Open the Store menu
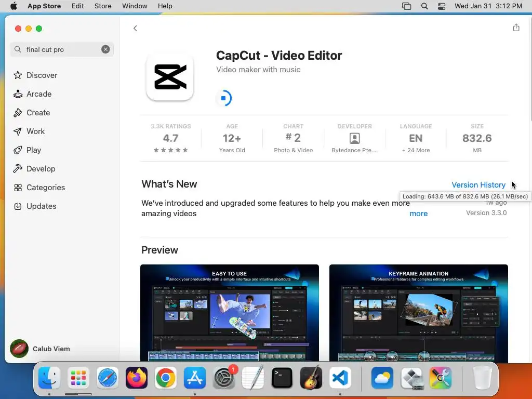The image size is (532, 399). (103, 6)
